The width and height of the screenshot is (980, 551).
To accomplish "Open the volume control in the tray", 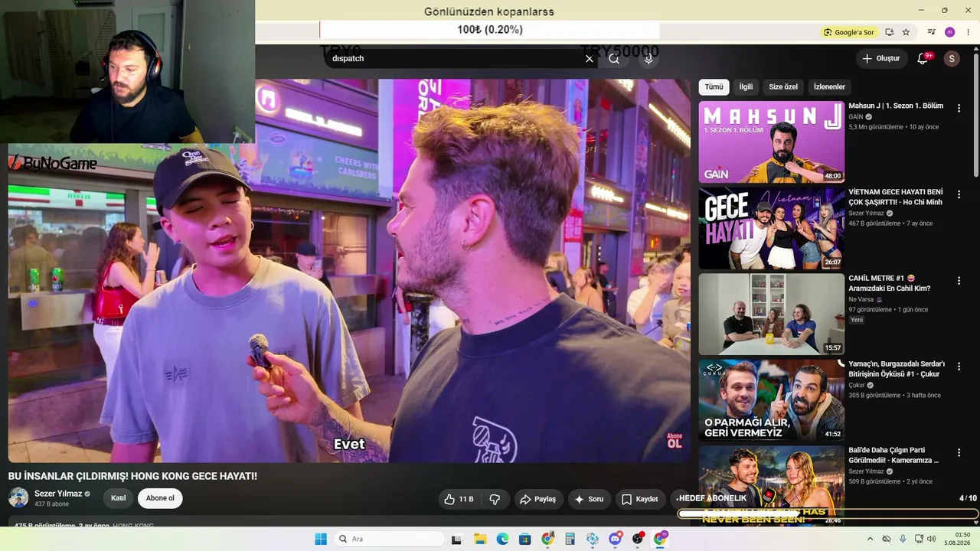I will click(x=932, y=539).
